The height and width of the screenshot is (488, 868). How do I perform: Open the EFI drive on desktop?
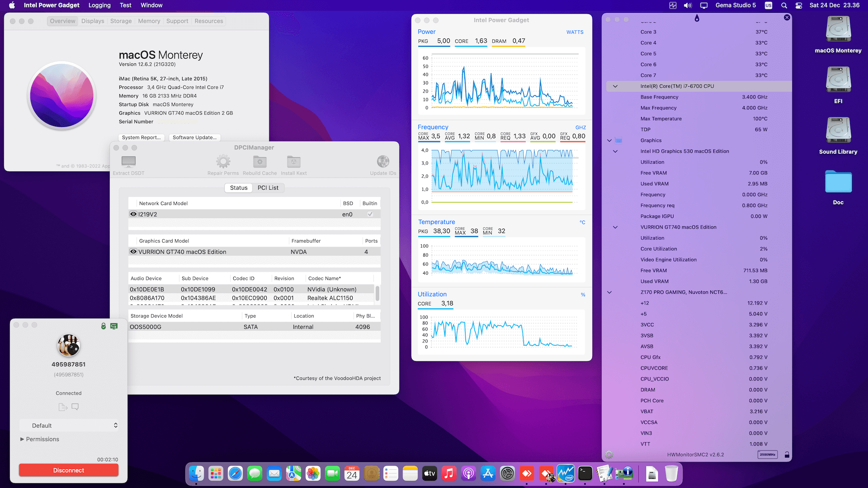point(838,80)
